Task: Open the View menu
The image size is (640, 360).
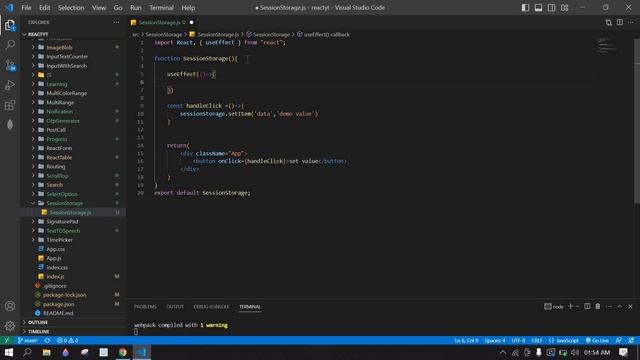Action: coord(99,8)
